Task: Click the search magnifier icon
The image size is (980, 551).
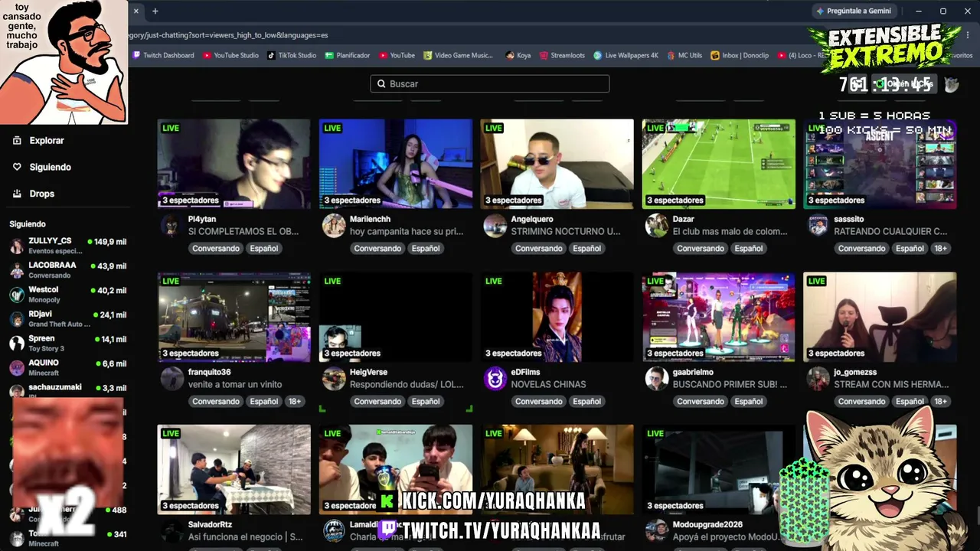Action: pos(381,83)
